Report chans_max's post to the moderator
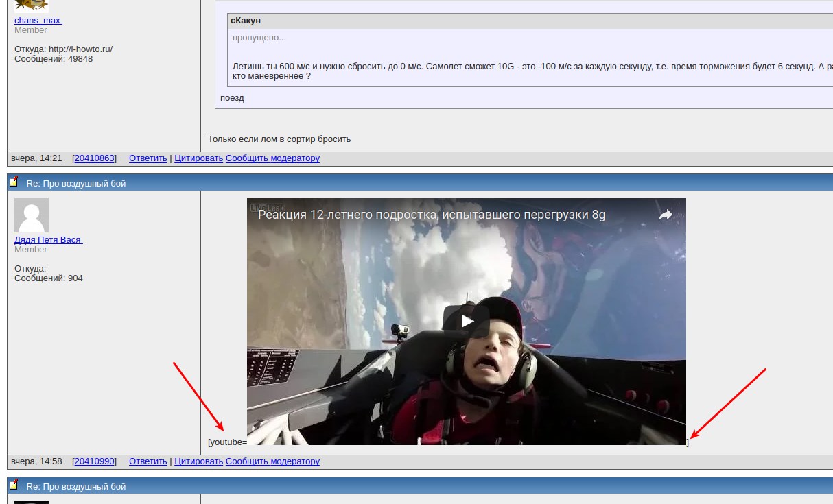Screen dimensions: 833x504 coord(272,158)
